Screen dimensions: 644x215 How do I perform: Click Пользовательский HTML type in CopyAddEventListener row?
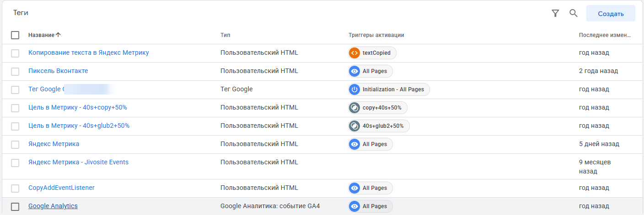pyautogui.click(x=259, y=188)
